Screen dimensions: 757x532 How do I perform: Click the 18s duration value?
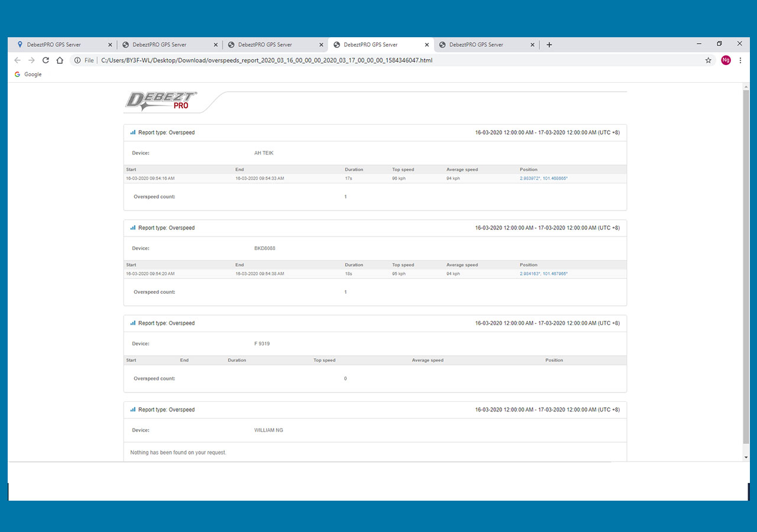(348, 274)
